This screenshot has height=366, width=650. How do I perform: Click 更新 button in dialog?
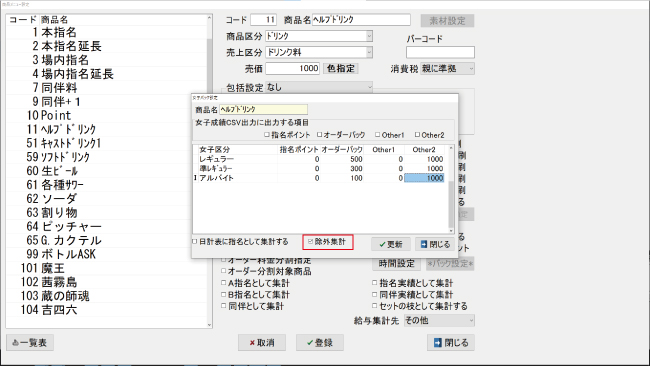point(390,244)
